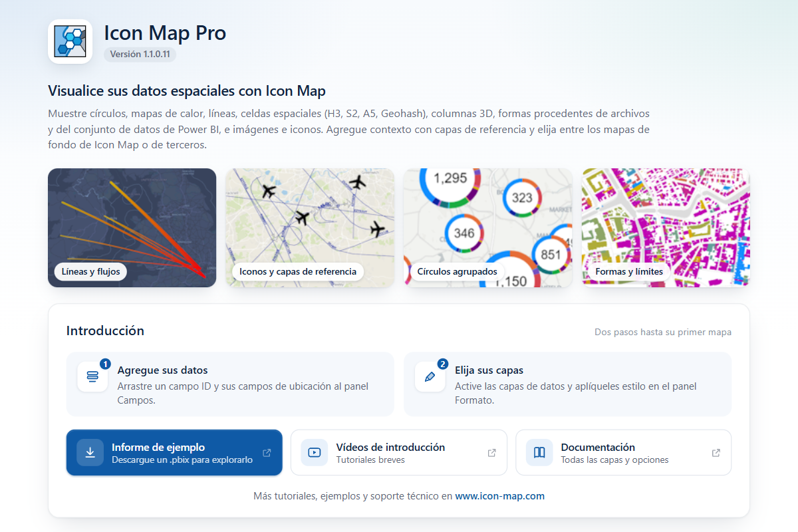
Task: Click the 'Descargue un .pbix para explorarlo' text
Action: tap(182, 460)
